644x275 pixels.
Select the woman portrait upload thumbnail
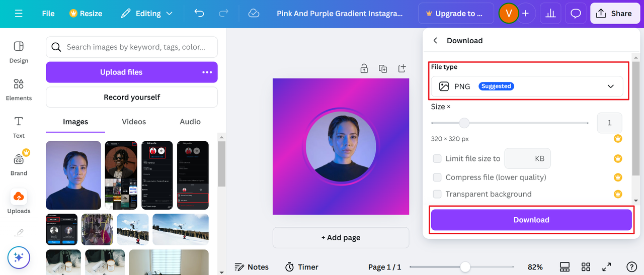click(x=73, y=175)
